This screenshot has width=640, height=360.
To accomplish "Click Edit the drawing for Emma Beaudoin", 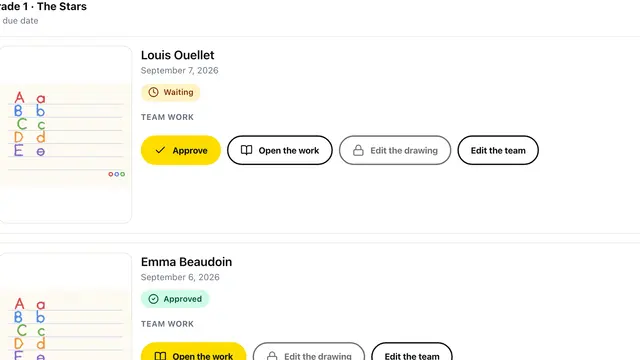I will tap(309, 352).
